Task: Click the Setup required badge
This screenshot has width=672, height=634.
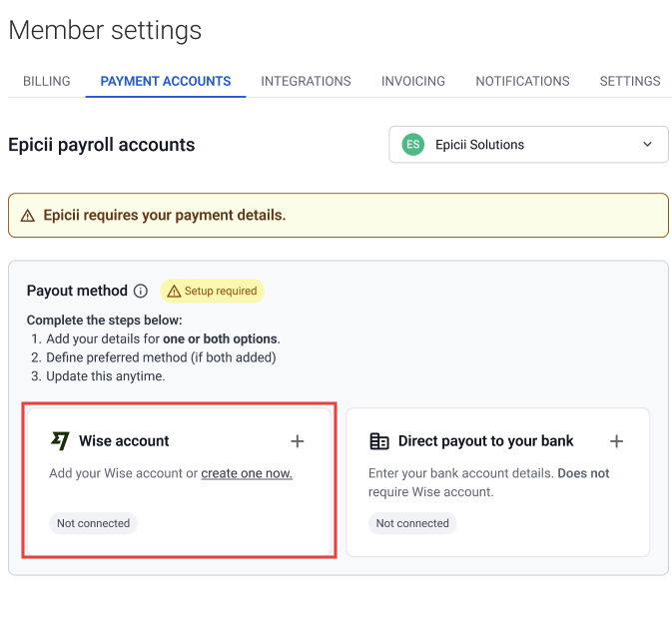Action: tap(212, 292)
